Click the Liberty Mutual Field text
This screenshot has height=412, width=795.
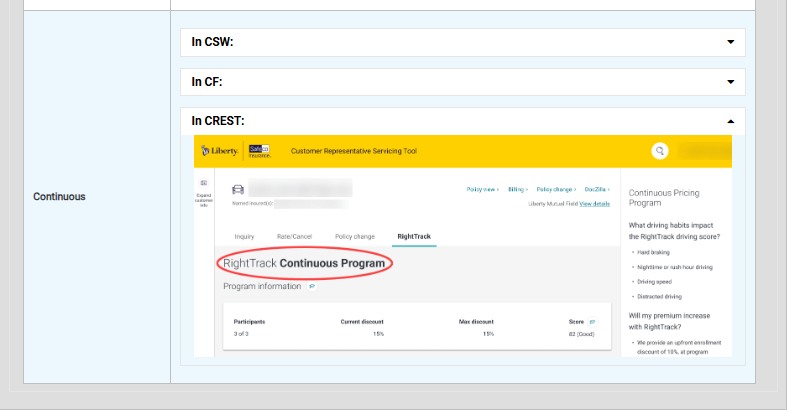coord(553,204)
